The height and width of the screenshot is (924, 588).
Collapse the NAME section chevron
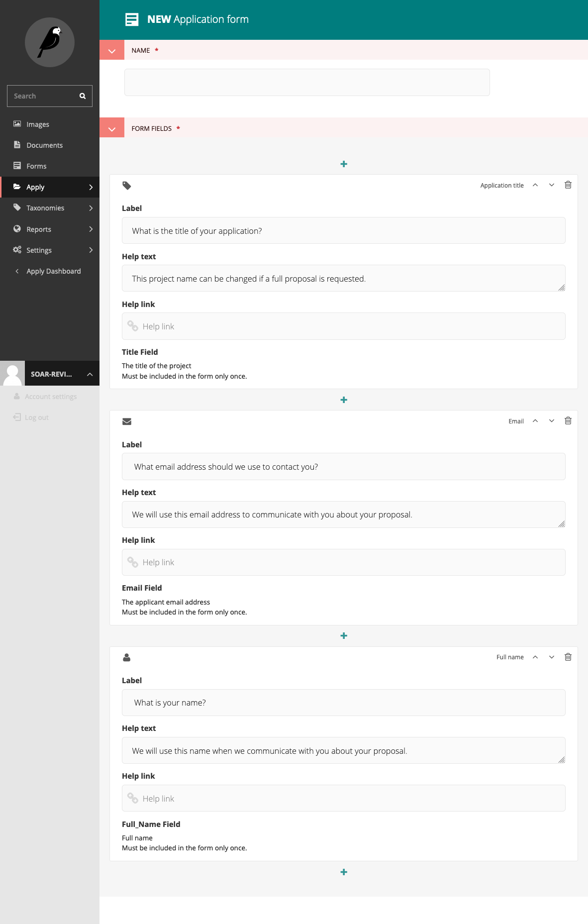click(112, 50)
